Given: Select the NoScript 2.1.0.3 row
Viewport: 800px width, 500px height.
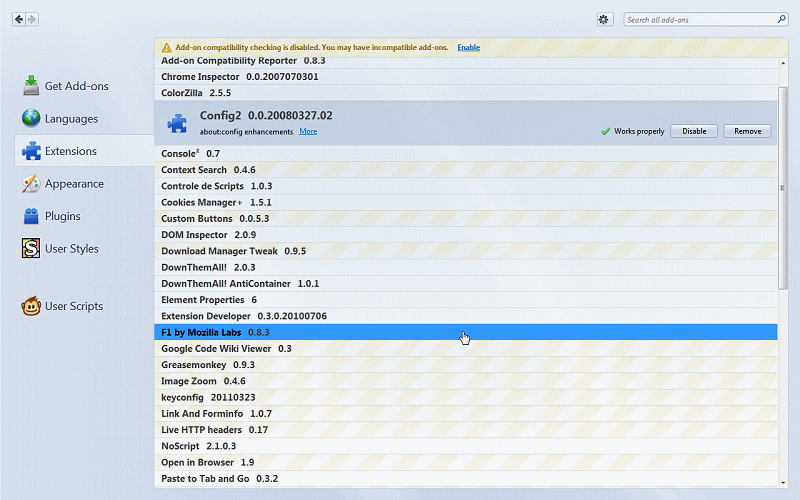Looking at the screenshot, I should 466,446.
